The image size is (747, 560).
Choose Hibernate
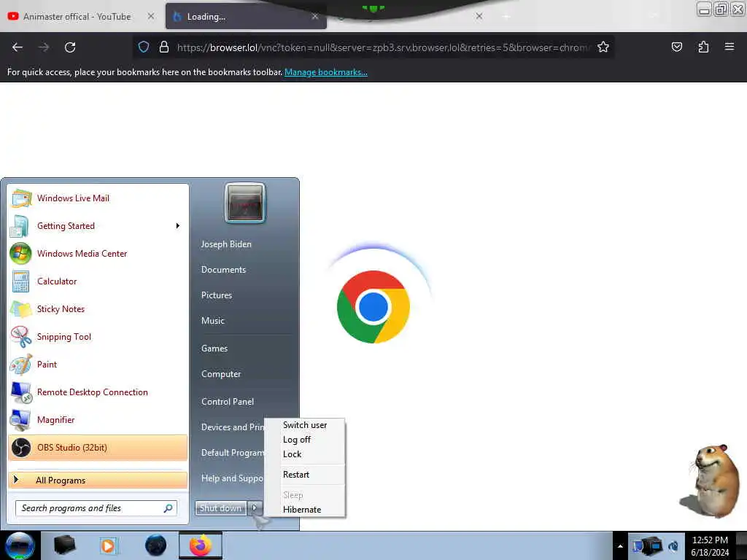pos(305,510)
